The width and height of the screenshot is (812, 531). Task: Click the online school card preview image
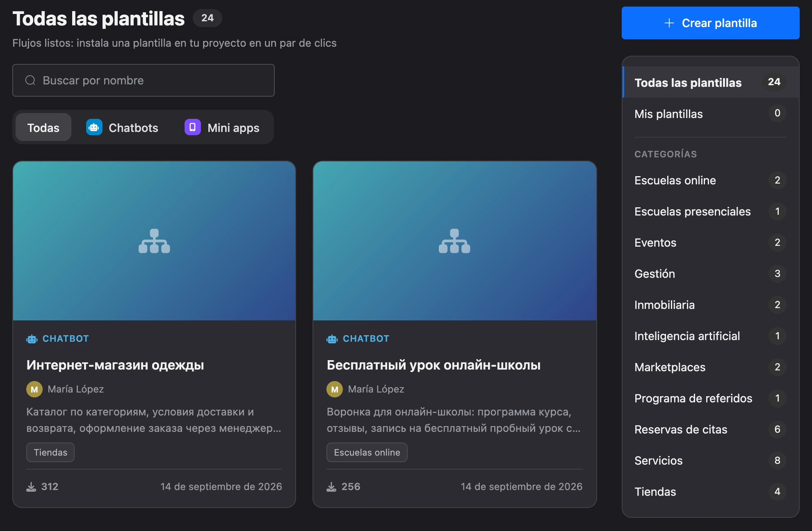(x=454, y=241)
